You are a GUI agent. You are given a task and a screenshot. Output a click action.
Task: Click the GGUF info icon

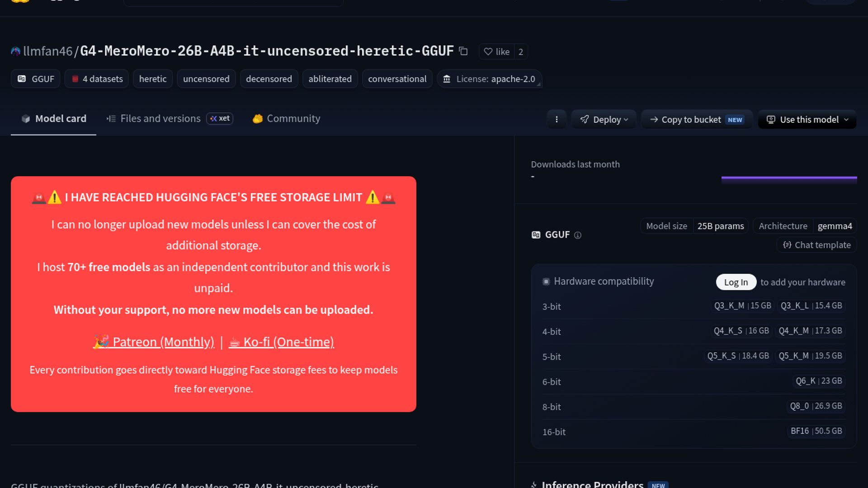(578, 235)
